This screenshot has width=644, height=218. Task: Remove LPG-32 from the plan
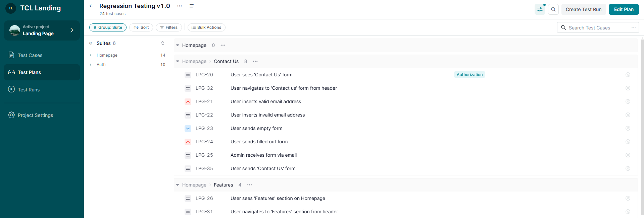628,88
